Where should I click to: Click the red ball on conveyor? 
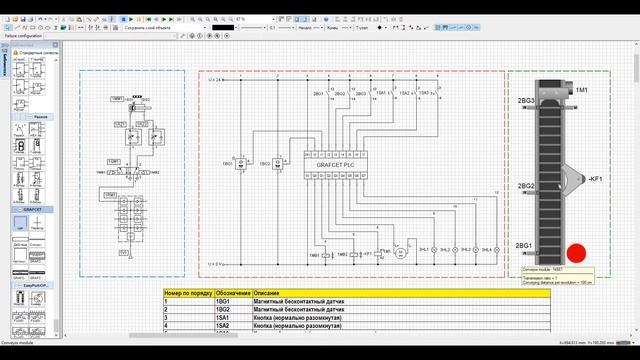coord(576,253)
